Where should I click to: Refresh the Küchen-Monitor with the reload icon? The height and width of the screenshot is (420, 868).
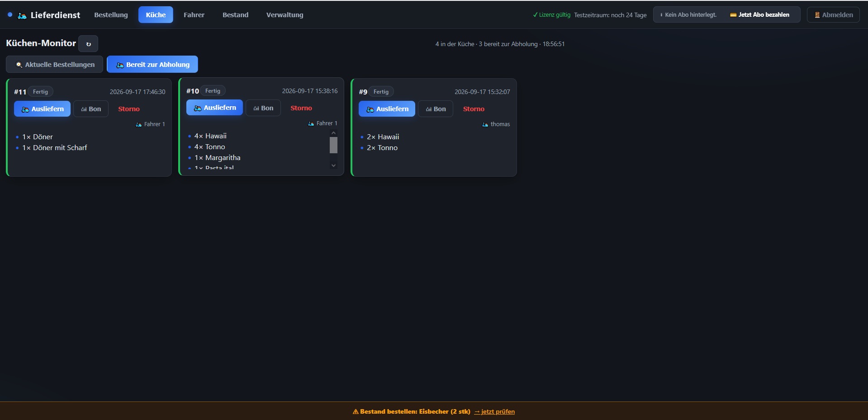88,44
